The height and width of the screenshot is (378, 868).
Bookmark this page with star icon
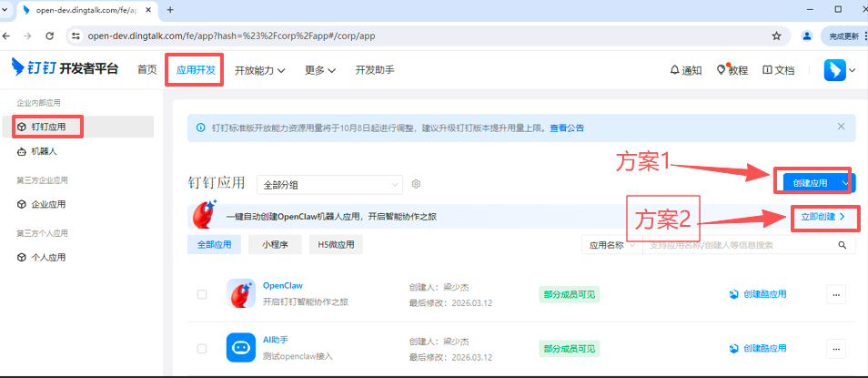(x=776, y=36)
